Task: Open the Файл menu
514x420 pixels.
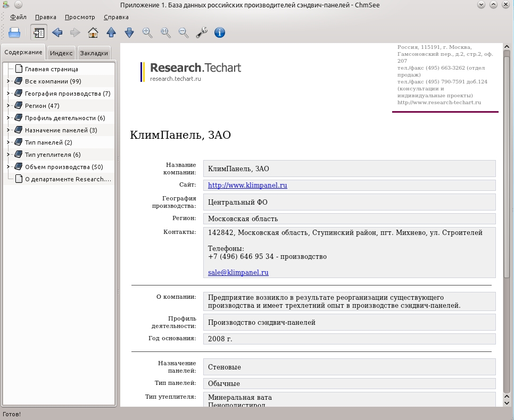Action: [x=18, y=17]
